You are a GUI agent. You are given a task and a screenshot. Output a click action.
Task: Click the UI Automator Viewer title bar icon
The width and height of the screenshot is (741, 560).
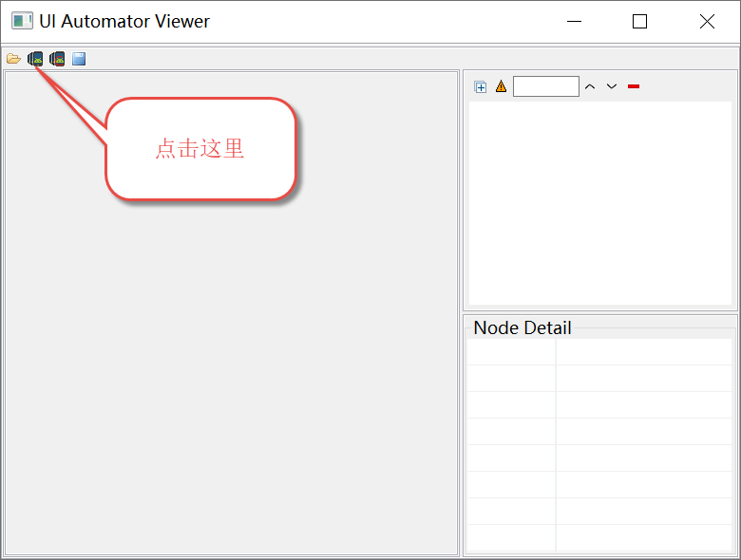coord(22,21)
